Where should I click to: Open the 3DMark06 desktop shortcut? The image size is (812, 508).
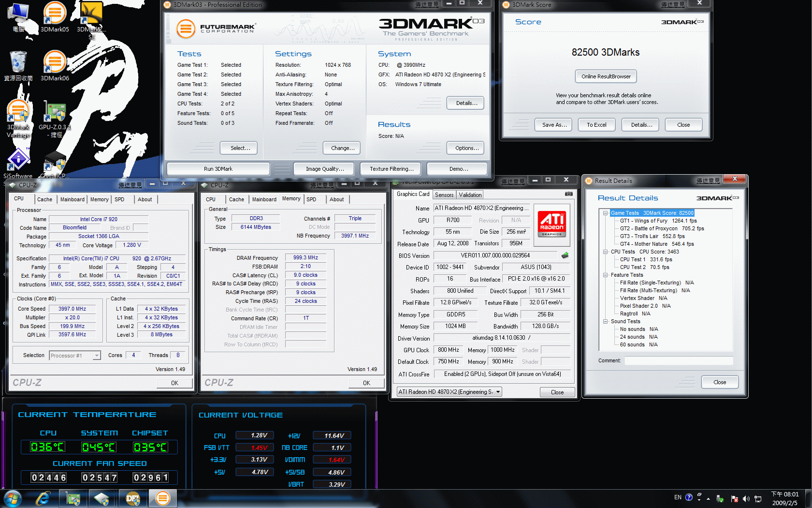tap(55, 66)
